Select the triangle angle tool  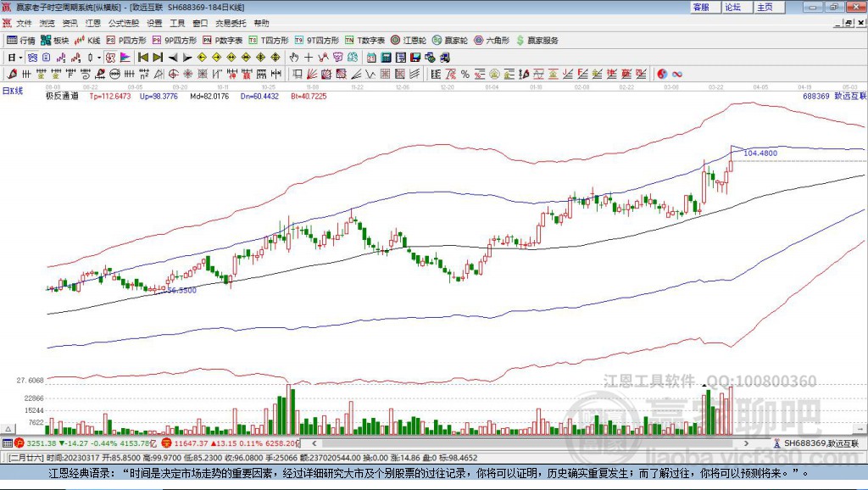(159, 75)
